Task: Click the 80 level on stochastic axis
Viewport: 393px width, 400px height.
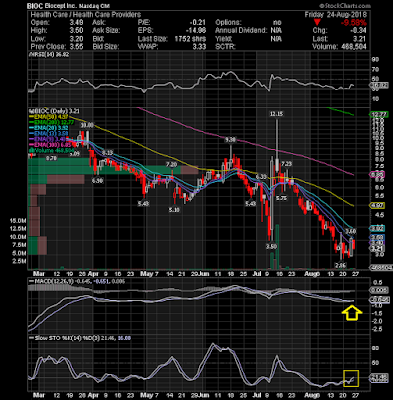Action: (375, 348)
